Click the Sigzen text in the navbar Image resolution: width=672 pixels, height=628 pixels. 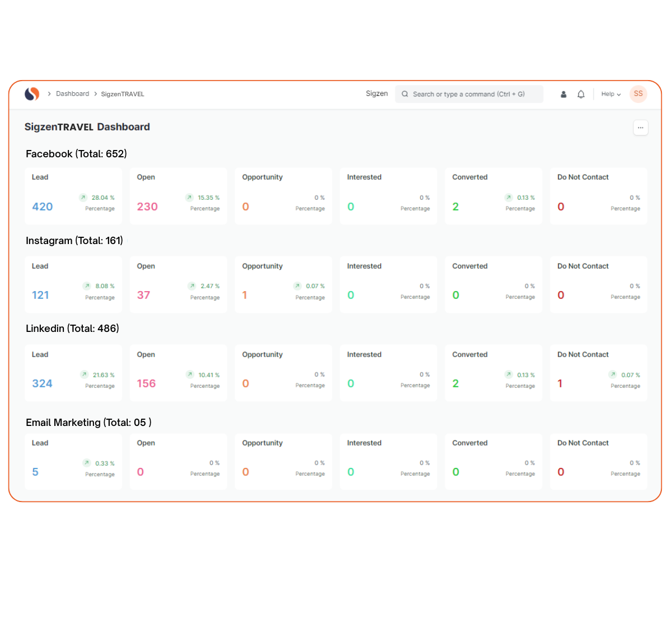tap(376, 93)
